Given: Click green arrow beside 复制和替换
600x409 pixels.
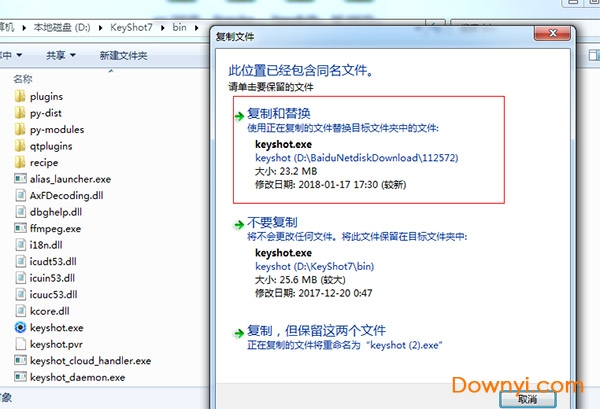Looking at the screenshot, I should (x=239, y=116).
